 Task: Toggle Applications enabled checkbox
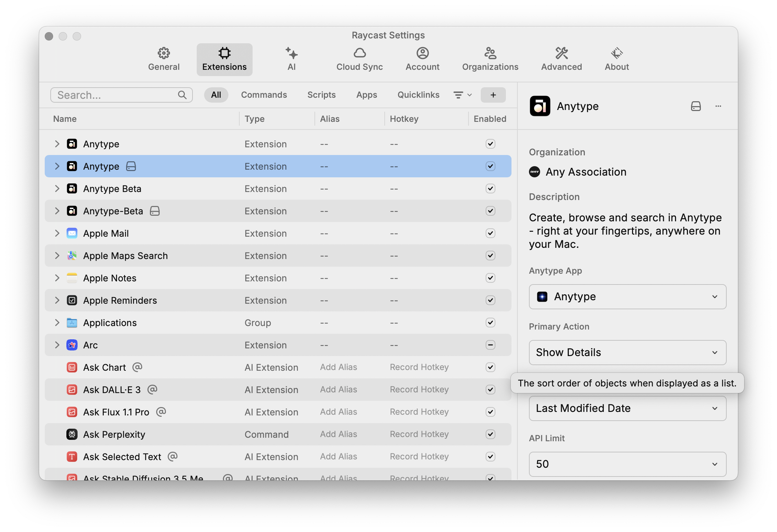pyautogui.click(x=490, y=323)
